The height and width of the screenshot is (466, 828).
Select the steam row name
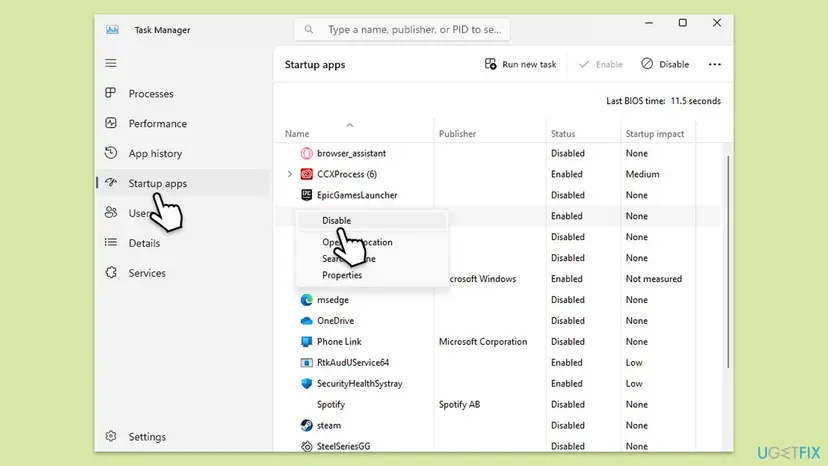[x=329, y=425]
